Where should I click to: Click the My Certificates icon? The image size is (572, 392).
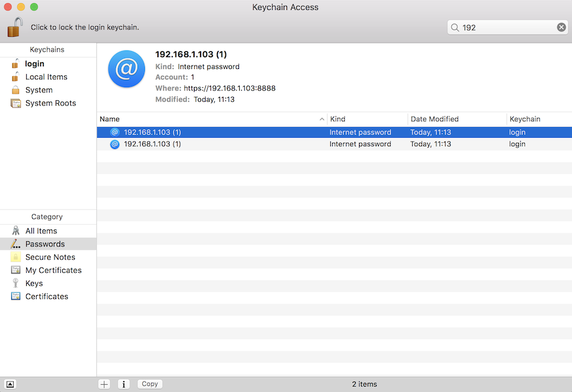coord(16,270)
